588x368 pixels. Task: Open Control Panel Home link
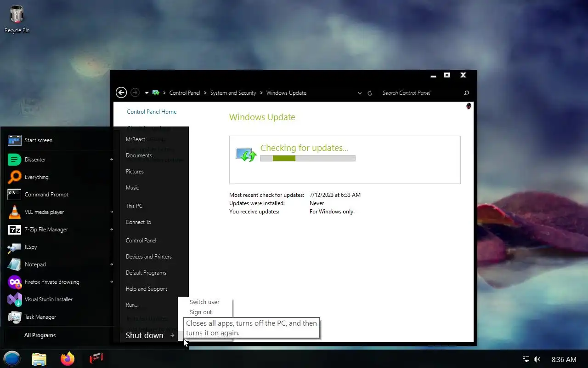click(152, 112)
